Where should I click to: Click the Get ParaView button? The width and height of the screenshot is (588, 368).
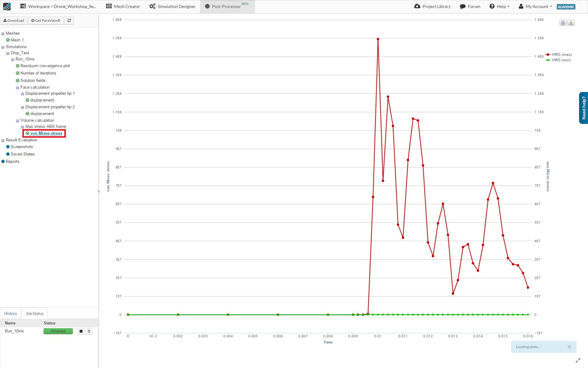coord(46,21)
